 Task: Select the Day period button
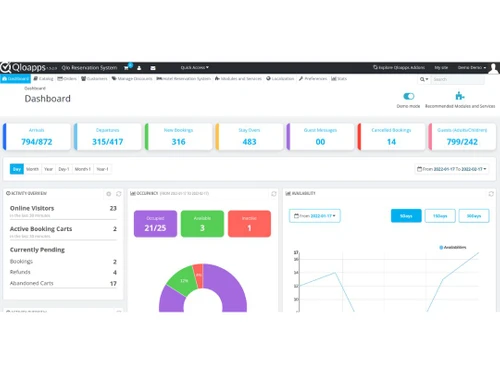pos(17,169)
